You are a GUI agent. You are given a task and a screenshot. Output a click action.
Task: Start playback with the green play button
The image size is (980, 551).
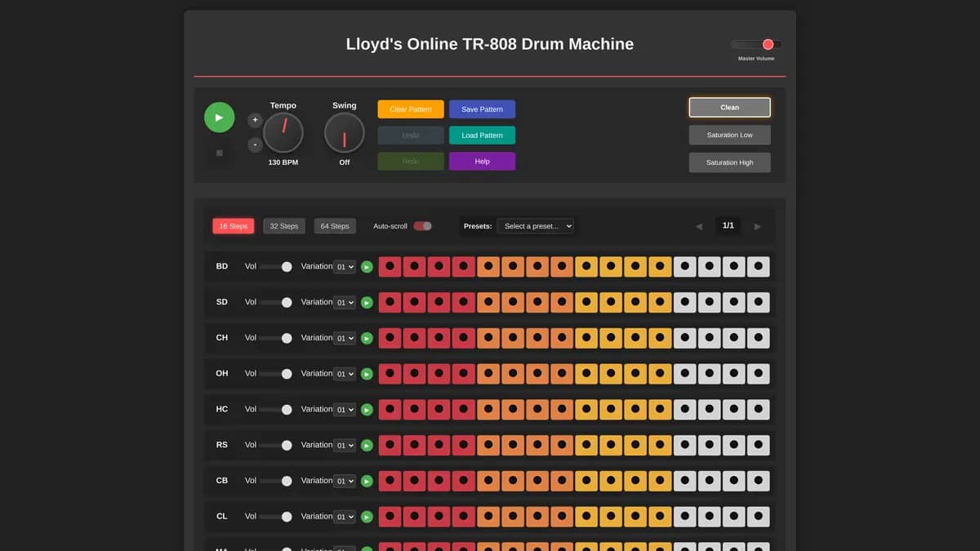pos(219,118)
